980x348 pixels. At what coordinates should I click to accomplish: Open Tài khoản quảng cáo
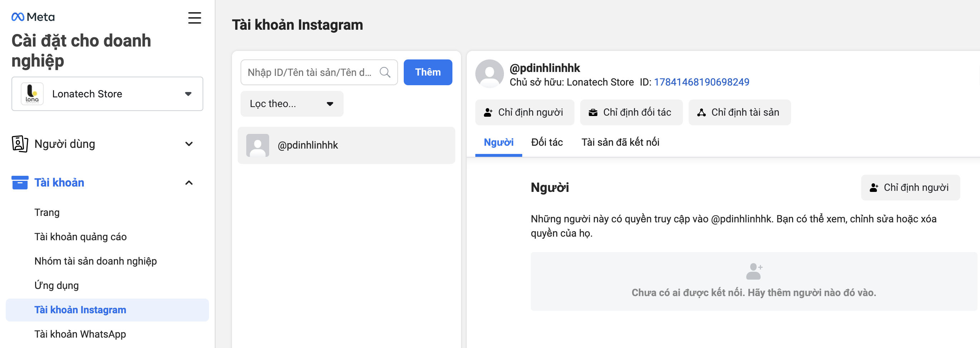click(x=80, y=237)
